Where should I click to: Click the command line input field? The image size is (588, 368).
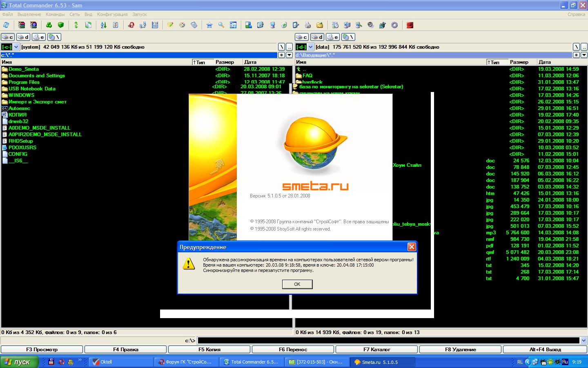[388, 340]
